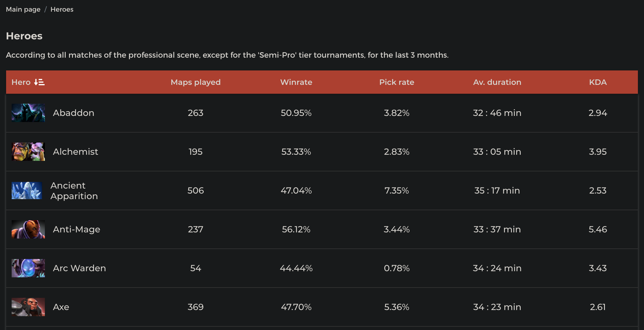The height and width of the screenshot is (330, 644).
Task: Go to Main page breadcrumb
Action: [23, 9]
